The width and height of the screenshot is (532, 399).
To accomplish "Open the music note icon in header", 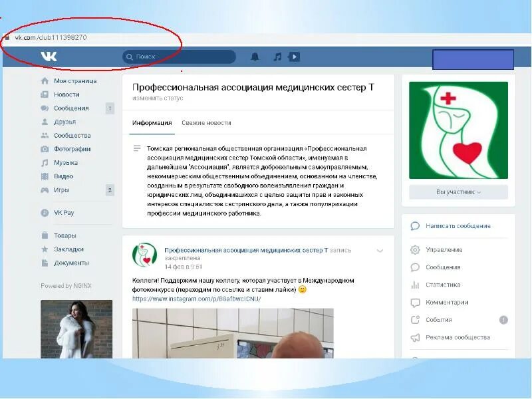I will pos(277,57).
